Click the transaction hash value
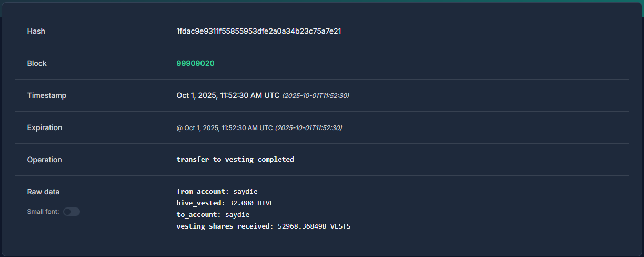644x257 pixels. [x=258, y=31]
